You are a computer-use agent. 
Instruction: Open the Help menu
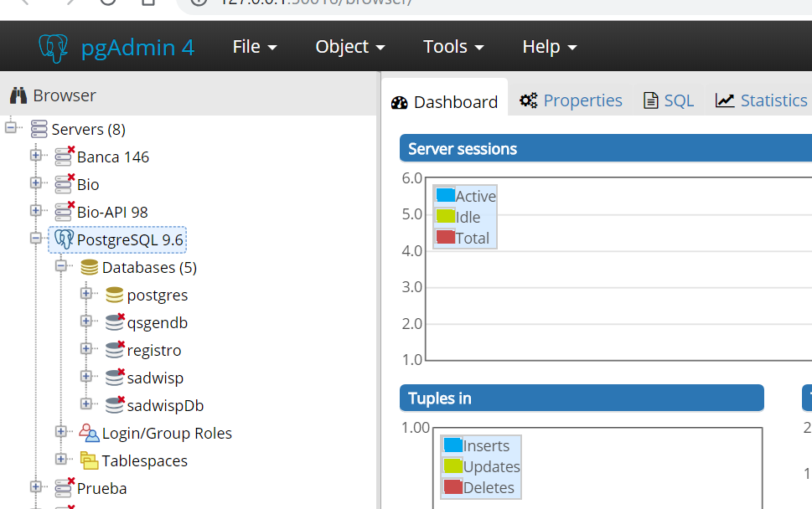[x=549, y=47]
